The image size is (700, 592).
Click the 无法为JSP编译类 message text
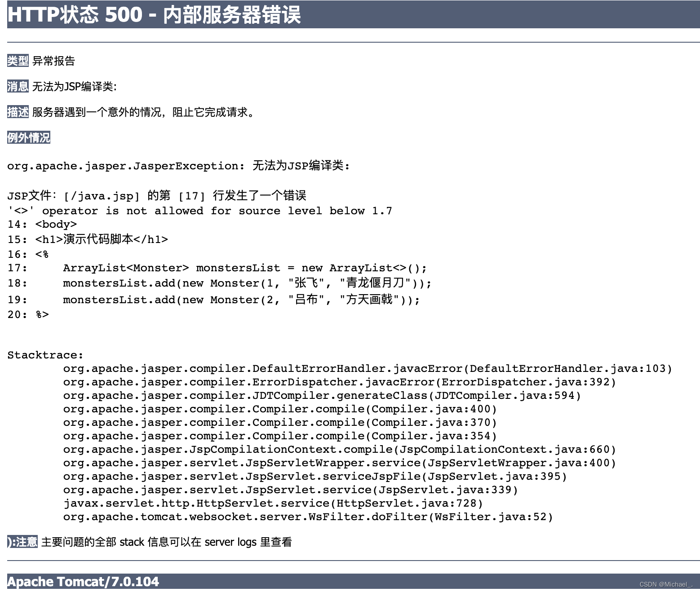pyautogui.click(x=74, y=85)
